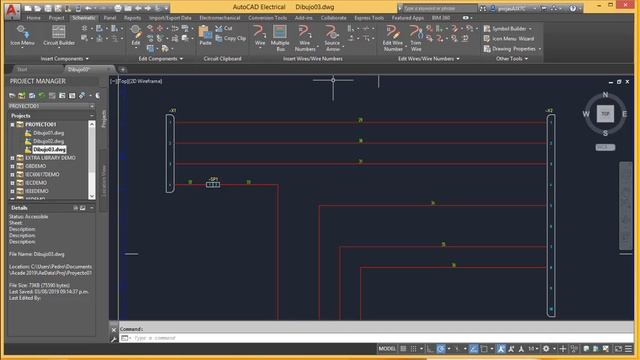Click the vertical Location View tab
640x360 pixels.
104,181
